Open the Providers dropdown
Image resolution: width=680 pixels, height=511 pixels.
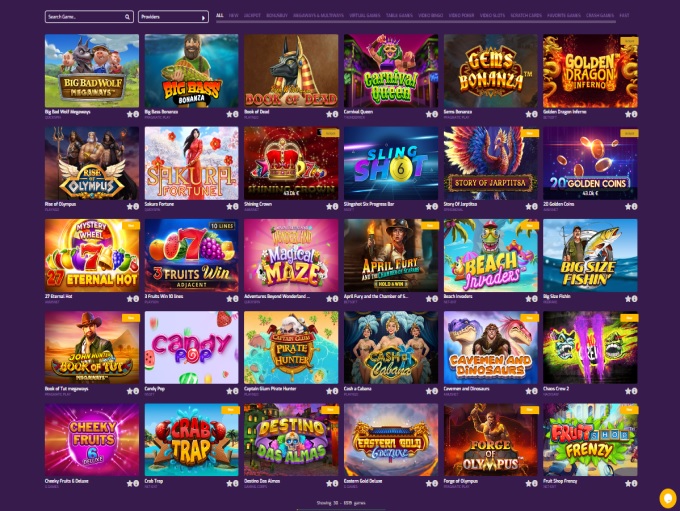(173, 17)
